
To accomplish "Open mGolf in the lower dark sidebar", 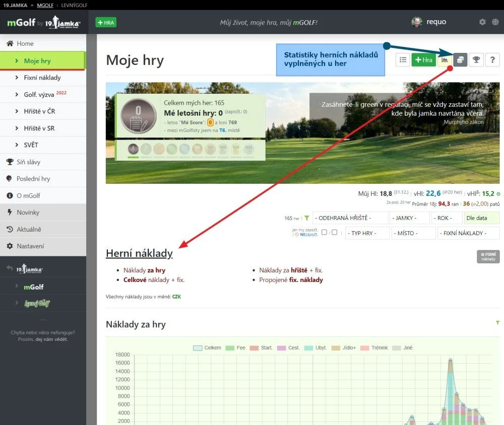I will (34, 287).
